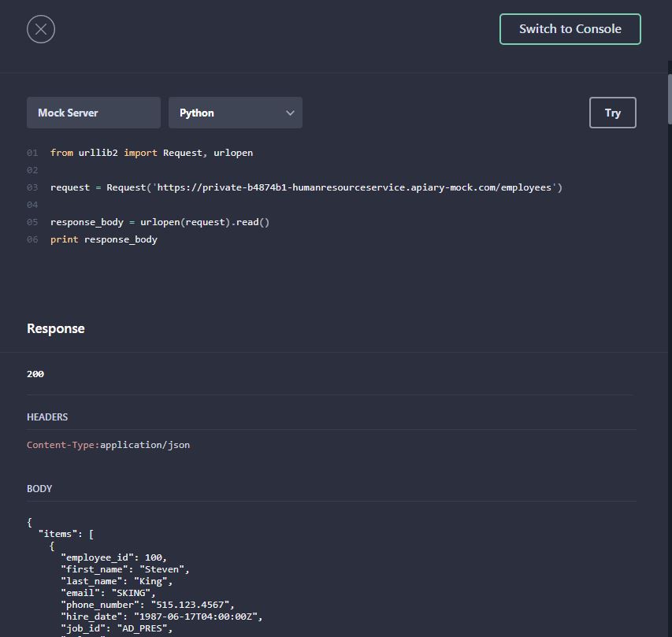Open the Python language dropdown

coord(235,113)
